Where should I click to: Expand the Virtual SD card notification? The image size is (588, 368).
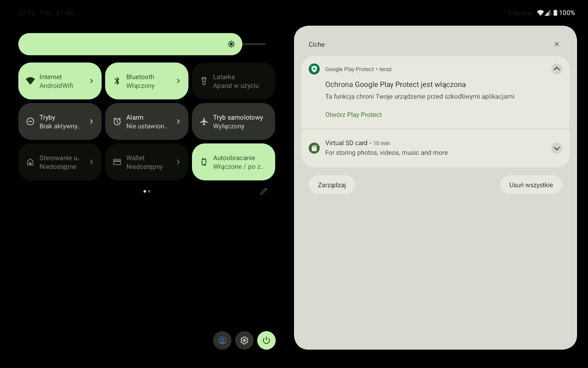click(x=556, y=148)
